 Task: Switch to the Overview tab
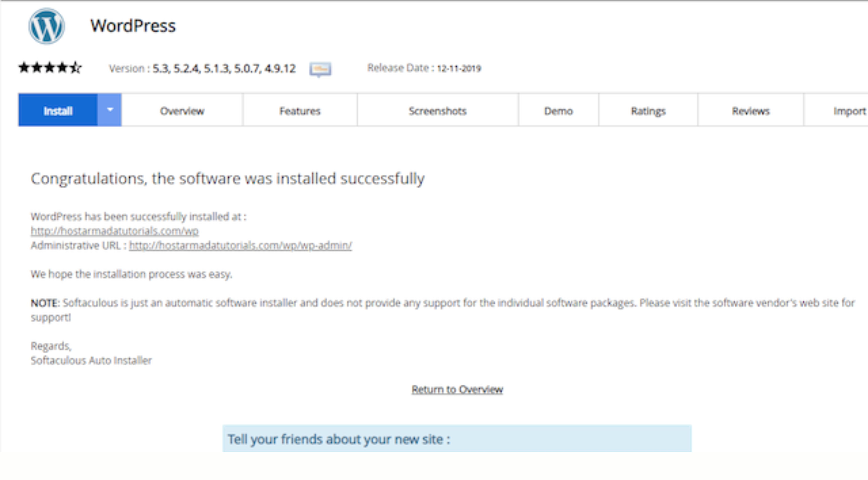182,110
